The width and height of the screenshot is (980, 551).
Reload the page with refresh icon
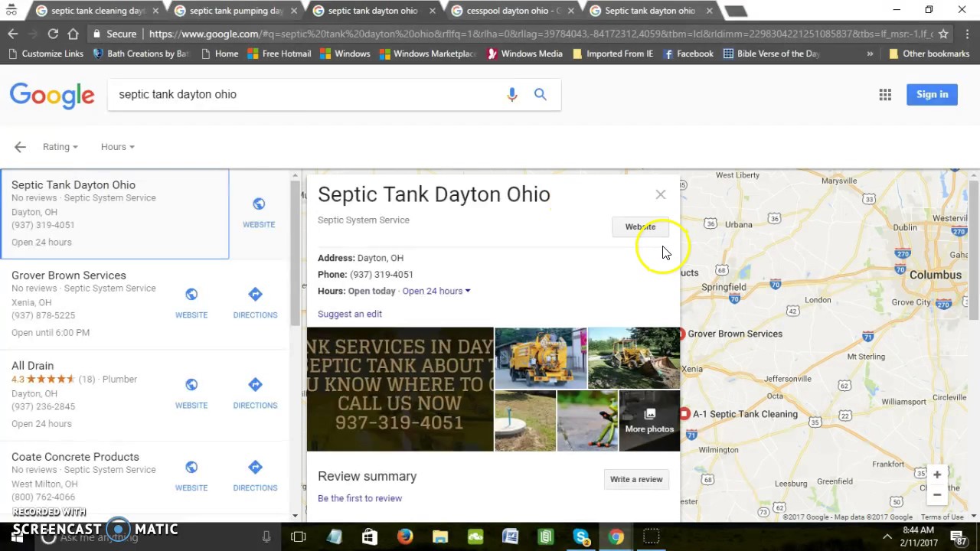53,34
